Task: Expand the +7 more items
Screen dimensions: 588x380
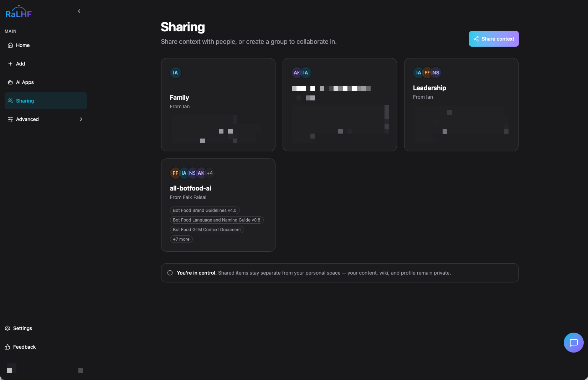Action: (181, 239)
